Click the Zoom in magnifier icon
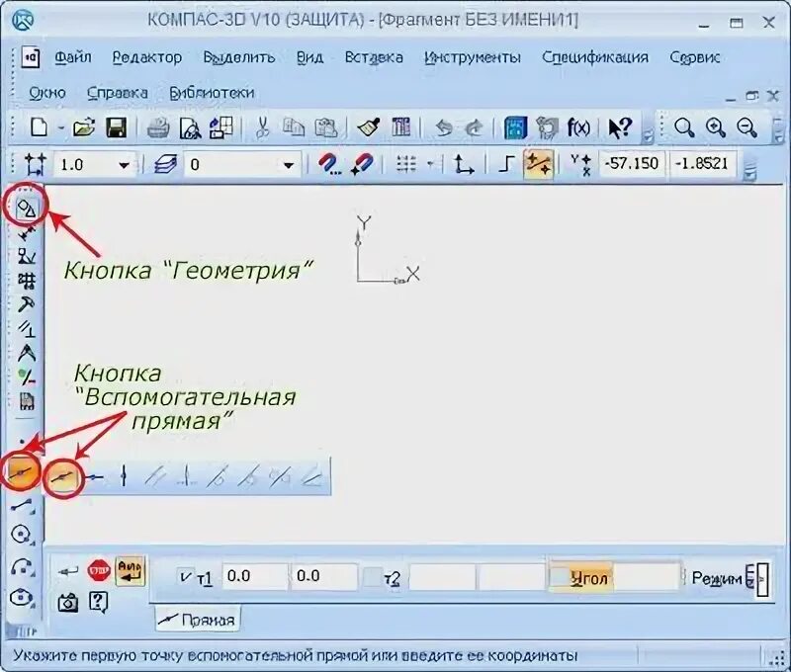 coord(715,128)
